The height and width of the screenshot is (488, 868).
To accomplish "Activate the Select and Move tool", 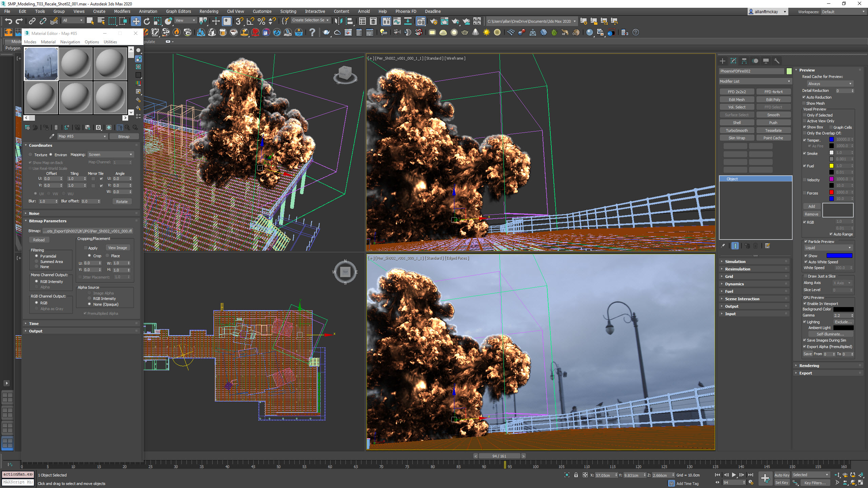I will click(136, 21).
